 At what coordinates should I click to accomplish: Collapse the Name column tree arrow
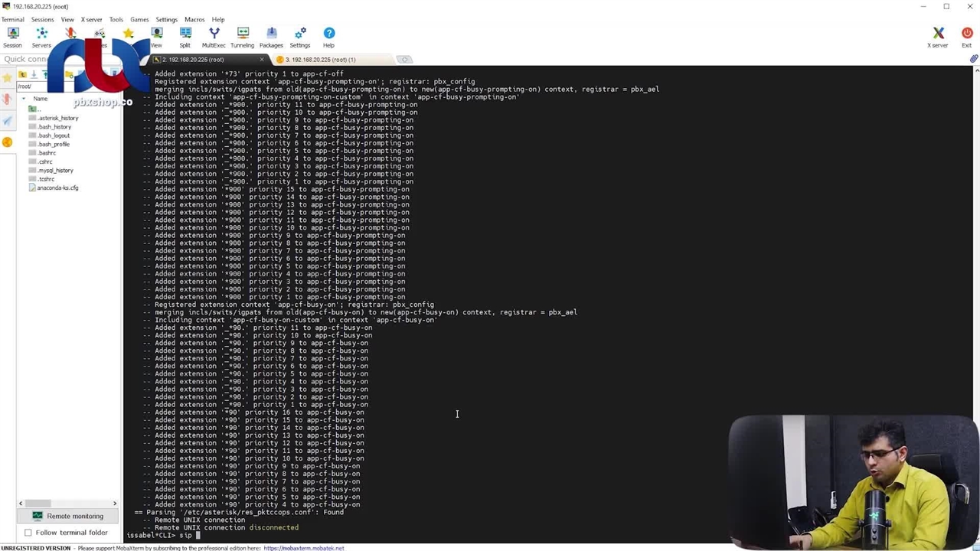[x=24, y=99]
